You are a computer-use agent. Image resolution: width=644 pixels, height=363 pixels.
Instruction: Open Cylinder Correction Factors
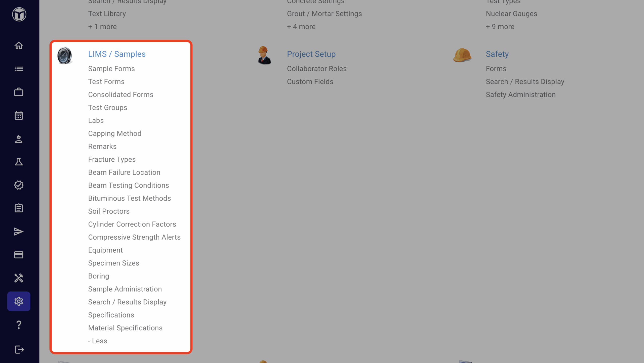point(132,224)
